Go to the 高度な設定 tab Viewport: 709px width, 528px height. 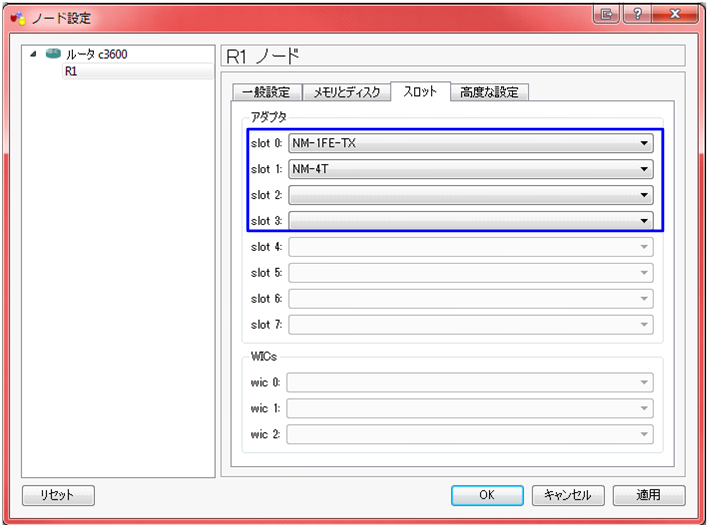tap(490, 92)
